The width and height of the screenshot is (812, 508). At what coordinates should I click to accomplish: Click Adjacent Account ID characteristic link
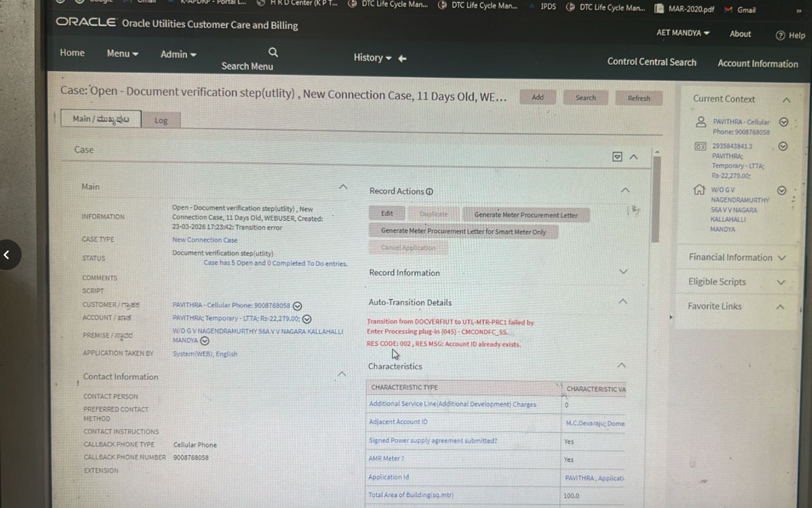[398, 422]
